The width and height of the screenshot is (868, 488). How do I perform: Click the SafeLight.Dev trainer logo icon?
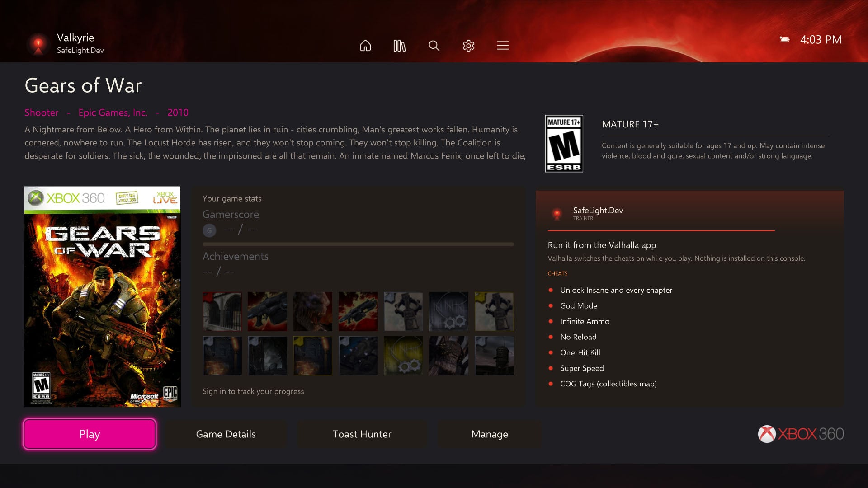pyautogui.click(x=557, y=213)
